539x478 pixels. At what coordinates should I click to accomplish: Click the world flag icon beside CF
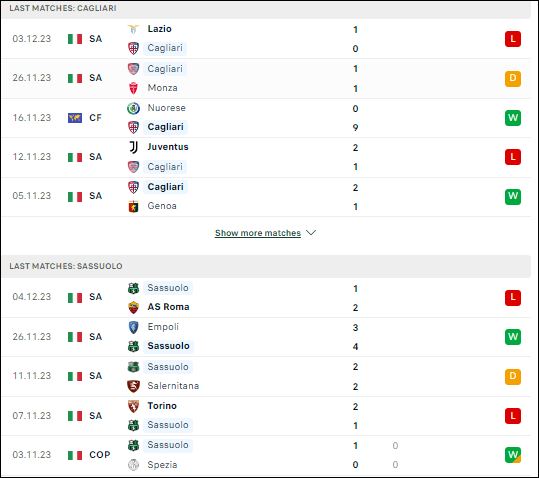click(75, 118)
